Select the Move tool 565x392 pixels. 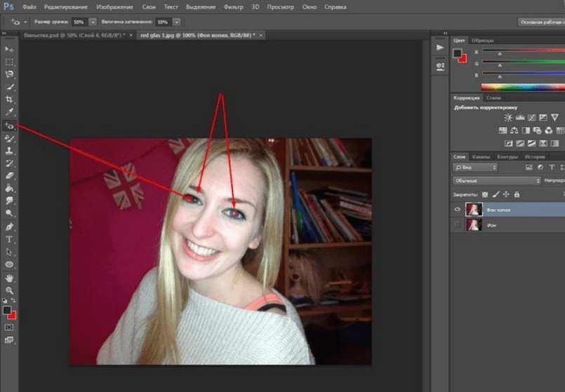(x=10, y=50)
